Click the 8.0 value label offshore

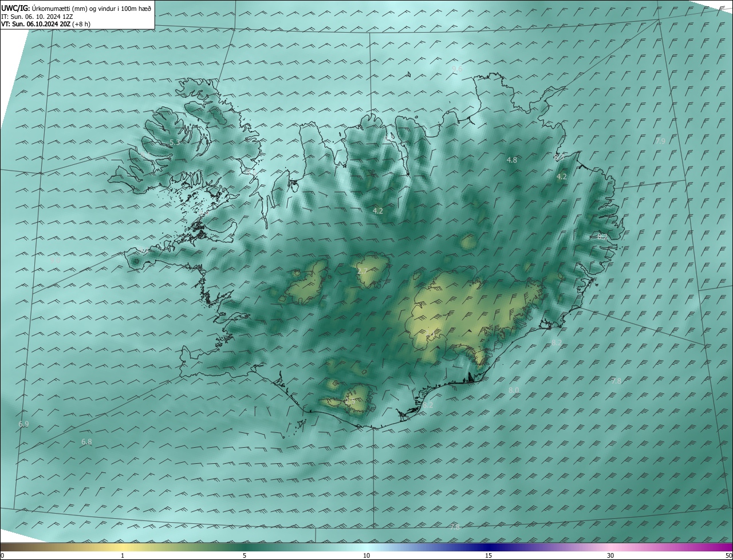pos(514,390)
